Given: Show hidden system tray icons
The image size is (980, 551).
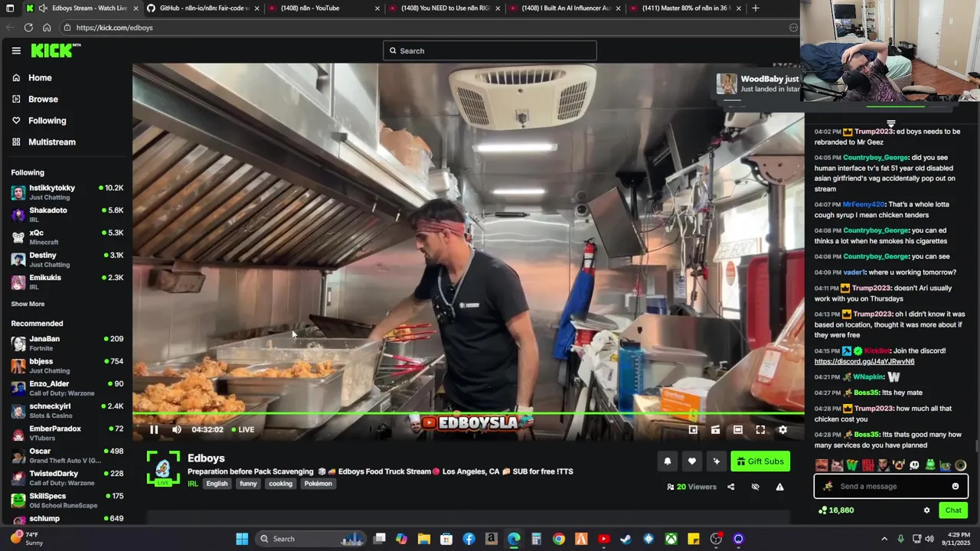Looking at the screenshot, I should (884, 539).
